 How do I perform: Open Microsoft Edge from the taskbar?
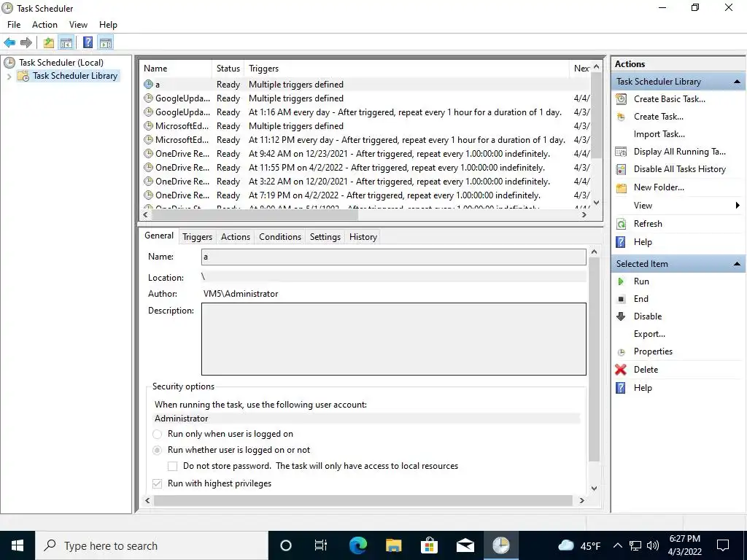(358, 545)
